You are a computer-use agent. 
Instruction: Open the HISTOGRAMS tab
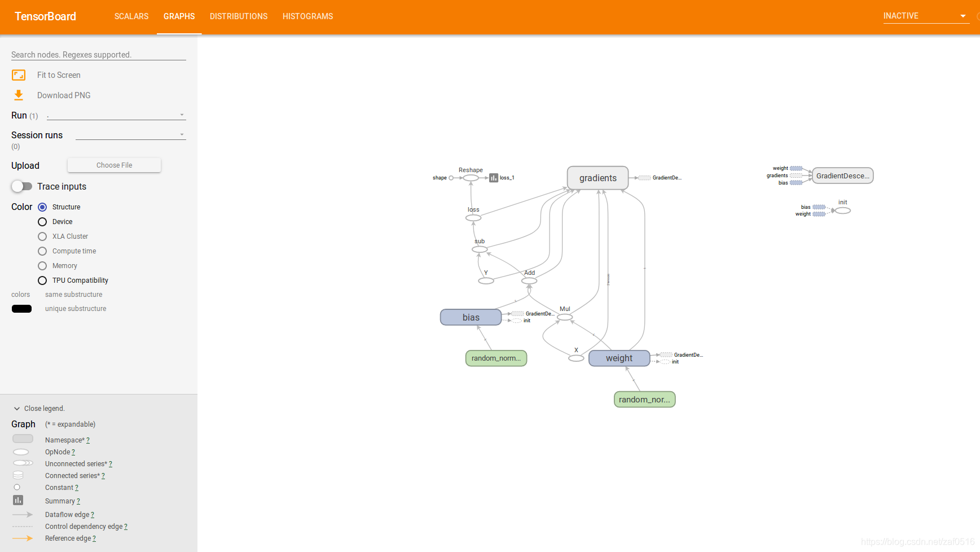click(x=307, y=16)
